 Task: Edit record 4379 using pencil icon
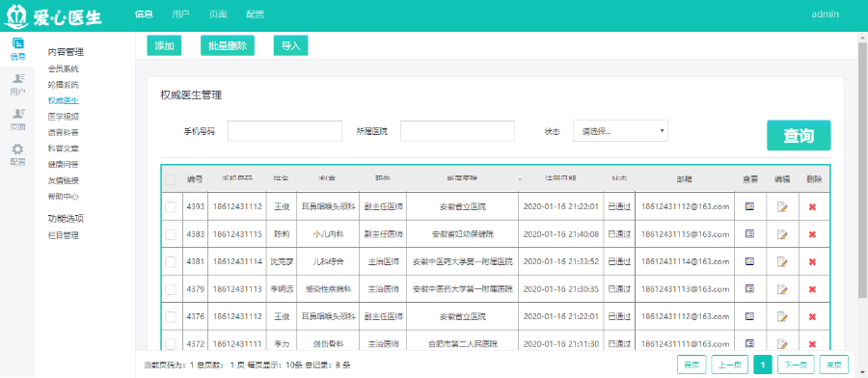pyautogui.click(x=782, y=289)
